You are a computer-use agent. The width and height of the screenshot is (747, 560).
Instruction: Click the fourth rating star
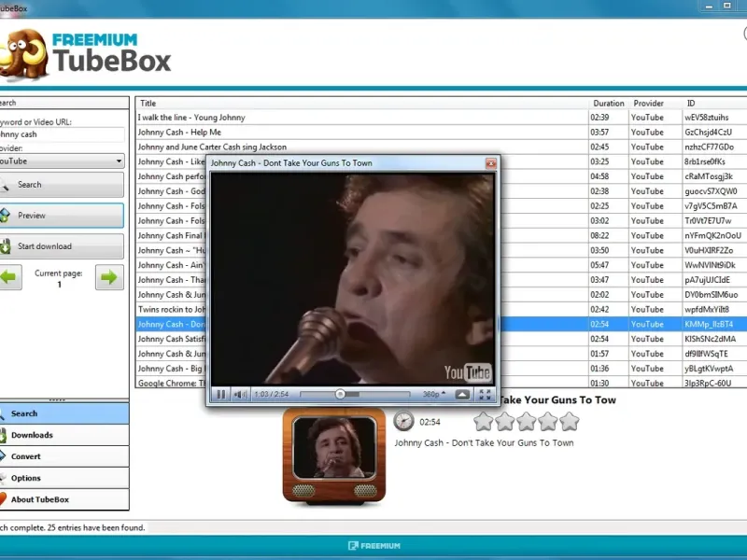(548, 422)
